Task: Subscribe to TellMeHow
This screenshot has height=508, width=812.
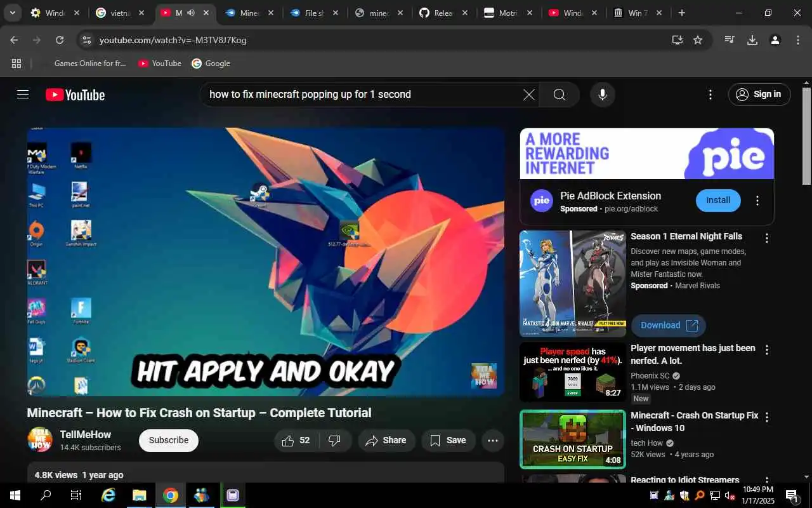Action: coord(169,440)
